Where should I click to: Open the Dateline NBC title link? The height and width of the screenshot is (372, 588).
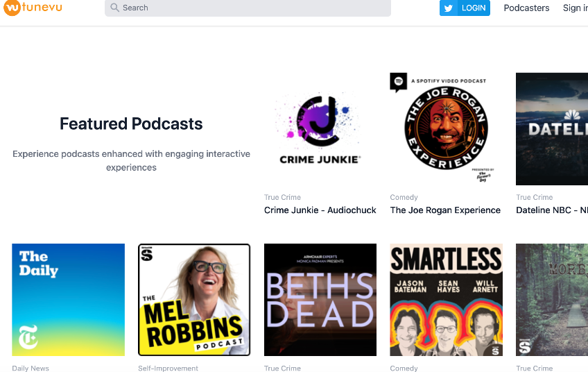point(551,210)
